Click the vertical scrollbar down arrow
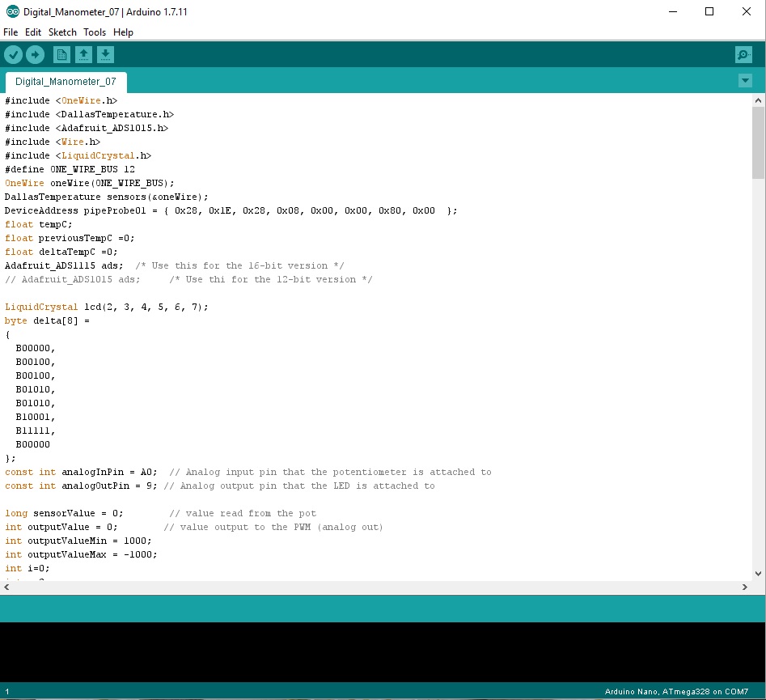Image resolution: width=766 pixels, height=700 pixels. pos(758,574)
